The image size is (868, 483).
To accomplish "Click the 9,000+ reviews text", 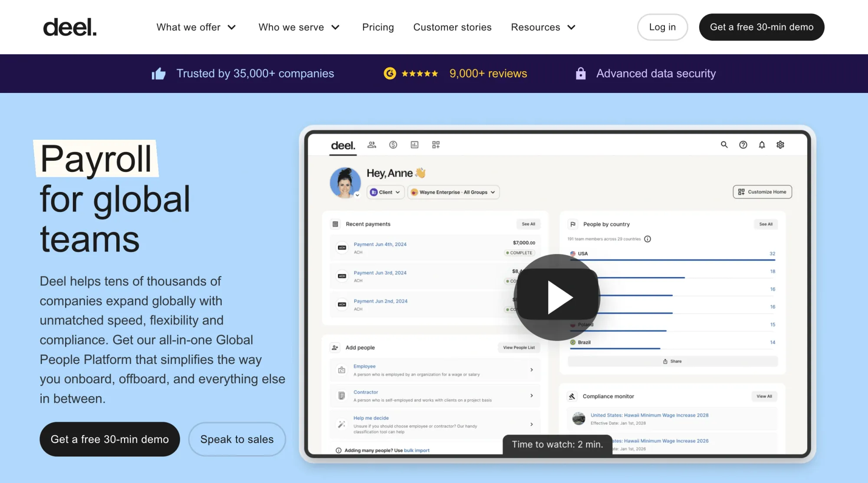I will pos(488,73).
